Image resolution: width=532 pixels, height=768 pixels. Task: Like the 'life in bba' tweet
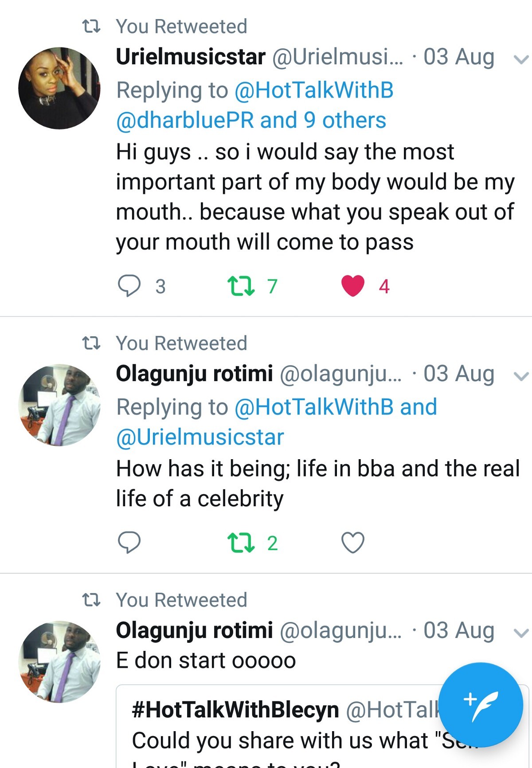coord(353,542)
